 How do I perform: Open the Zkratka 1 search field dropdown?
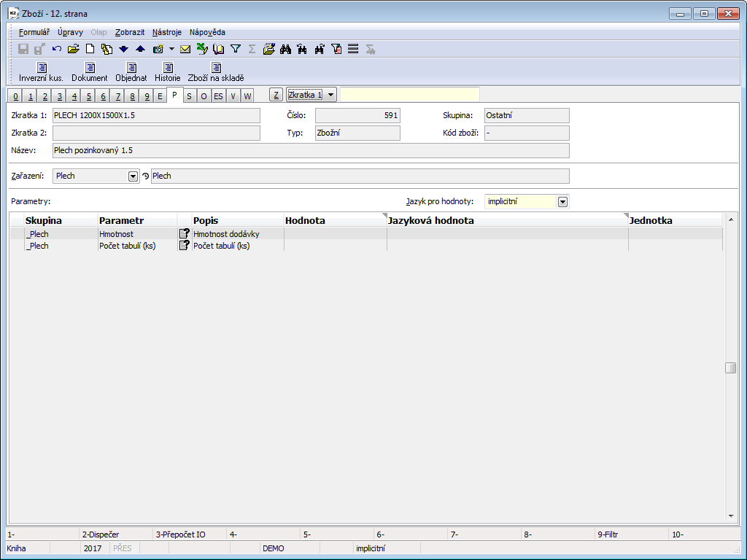[x=330, y=95]
